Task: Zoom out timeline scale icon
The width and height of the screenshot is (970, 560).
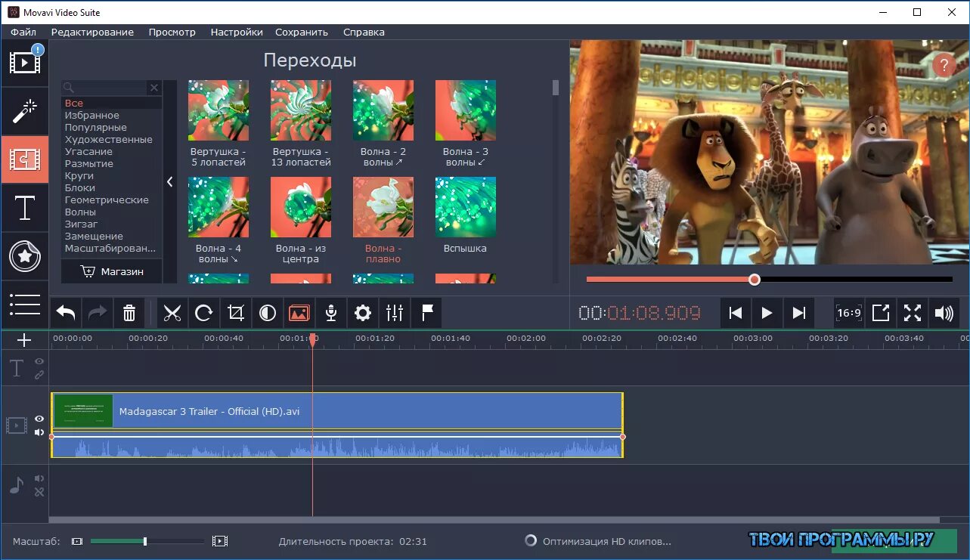Action: 76,541
